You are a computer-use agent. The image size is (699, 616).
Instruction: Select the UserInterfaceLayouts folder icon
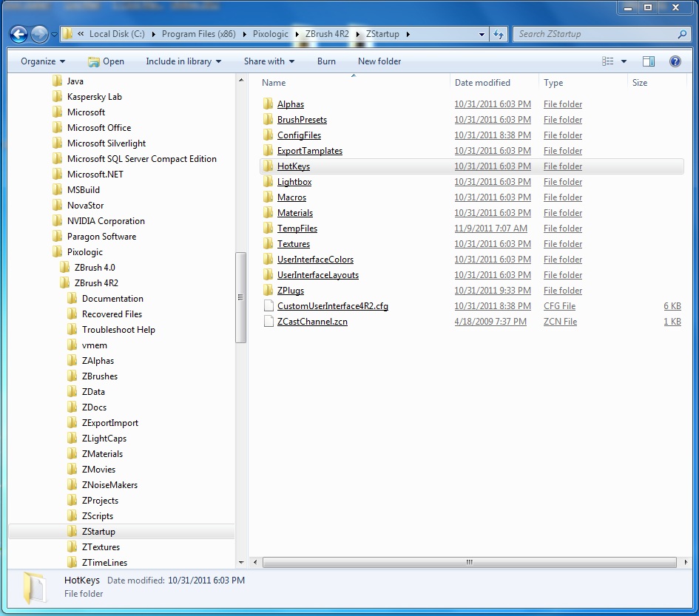(268, 275)
